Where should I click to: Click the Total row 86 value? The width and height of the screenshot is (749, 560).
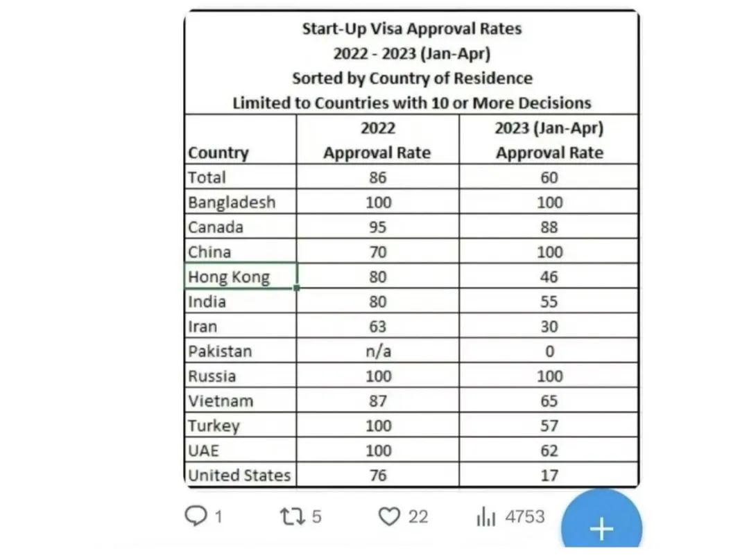pyautogui.click(x=378, y=177)
